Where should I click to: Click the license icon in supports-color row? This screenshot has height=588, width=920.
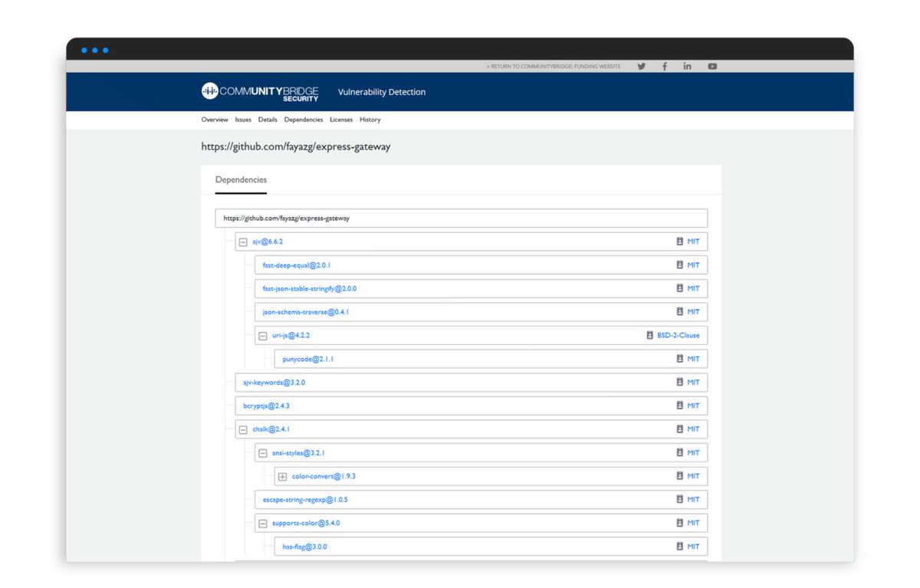(x=679, y=523)
